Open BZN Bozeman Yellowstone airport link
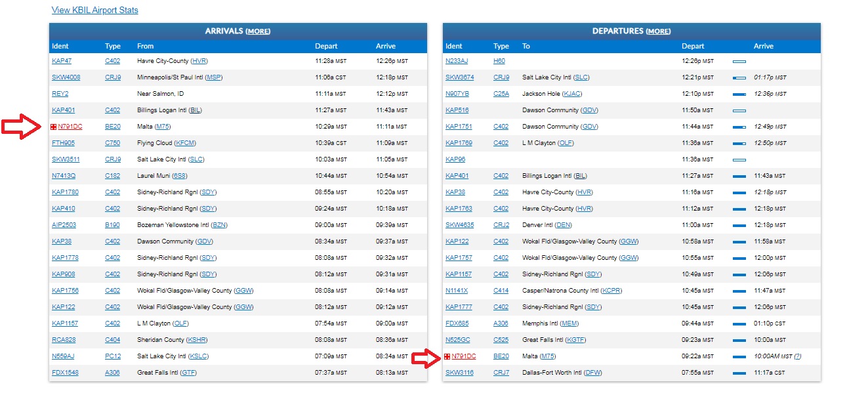Screen dimensions: 868x397 (219, 225)
